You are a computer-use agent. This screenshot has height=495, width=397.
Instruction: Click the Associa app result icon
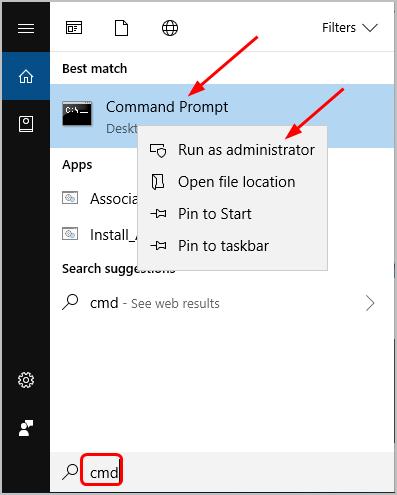coord(70,198)
